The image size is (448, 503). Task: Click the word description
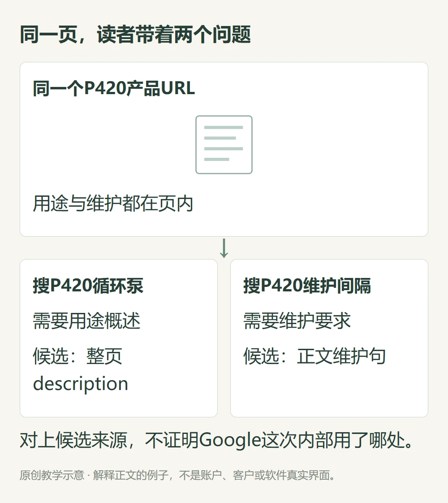point(81,384)
